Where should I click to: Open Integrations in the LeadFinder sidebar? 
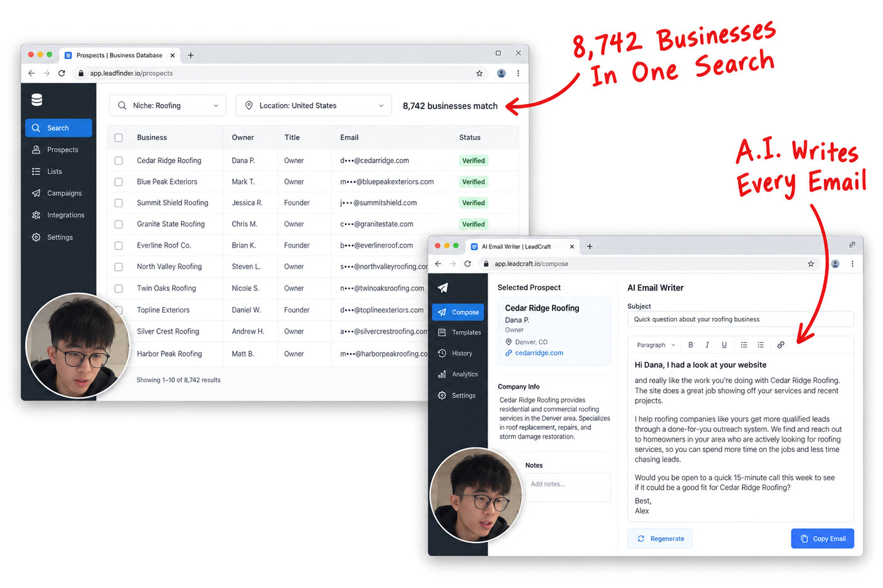click(x=59, y=216)
